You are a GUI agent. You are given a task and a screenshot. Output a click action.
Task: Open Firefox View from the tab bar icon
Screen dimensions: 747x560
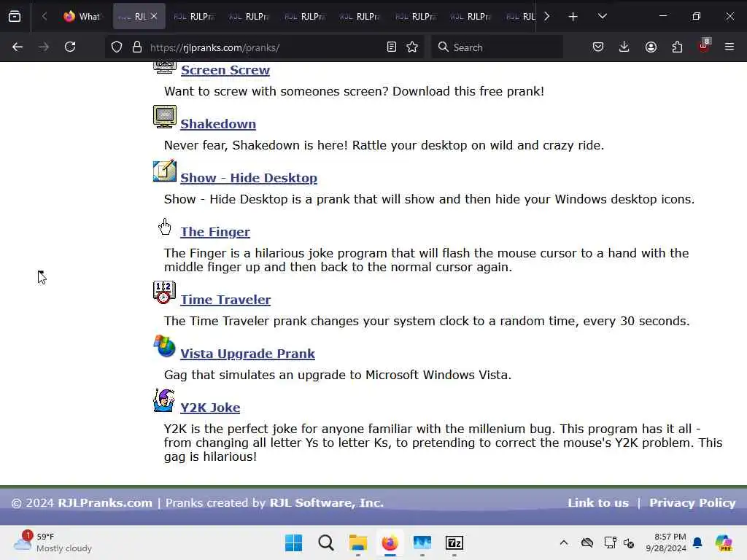[x=15, y=17]
